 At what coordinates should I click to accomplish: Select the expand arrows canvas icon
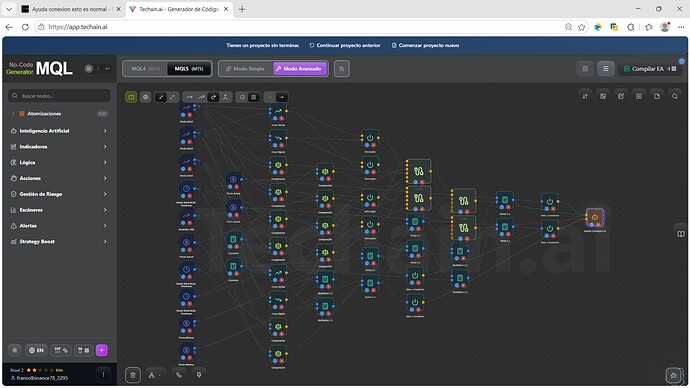pos(172,97)
